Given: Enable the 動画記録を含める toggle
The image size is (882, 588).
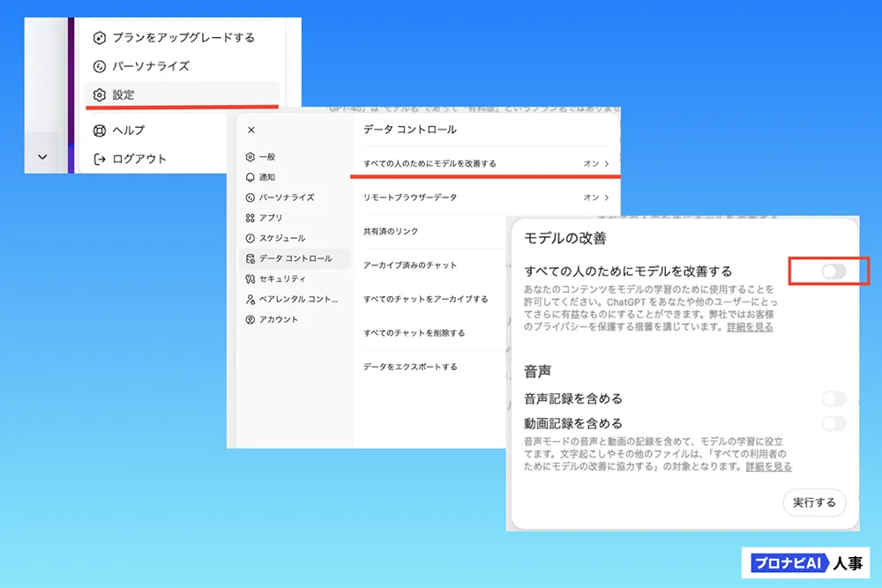Looking at the screenshot, I should [833, 424].
